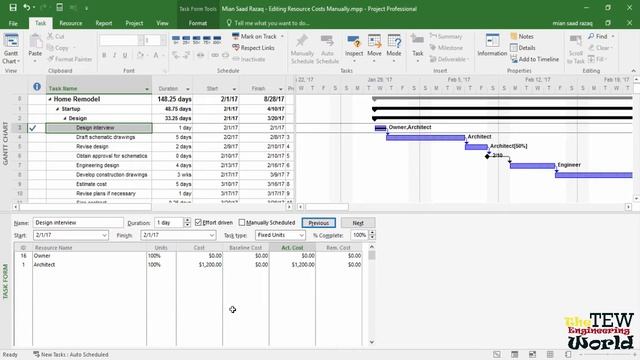Open task Information dialog
The image size is (640, 360).
(492, 46)
